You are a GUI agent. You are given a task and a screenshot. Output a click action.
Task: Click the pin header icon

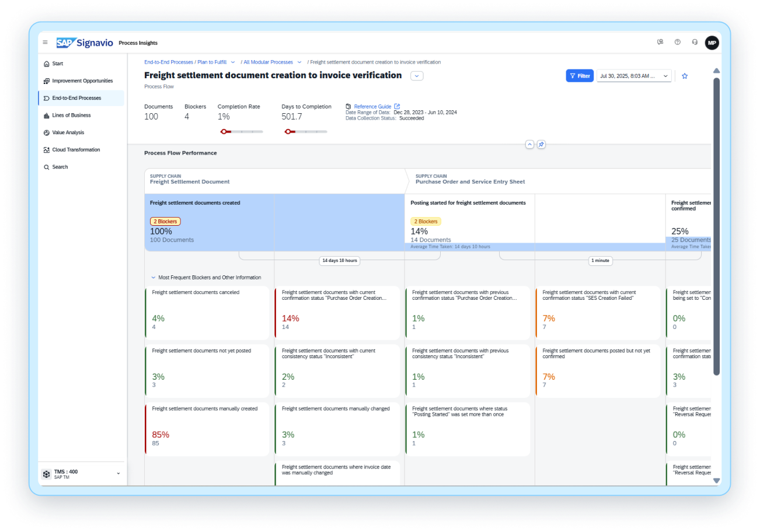tap(541, 144)
